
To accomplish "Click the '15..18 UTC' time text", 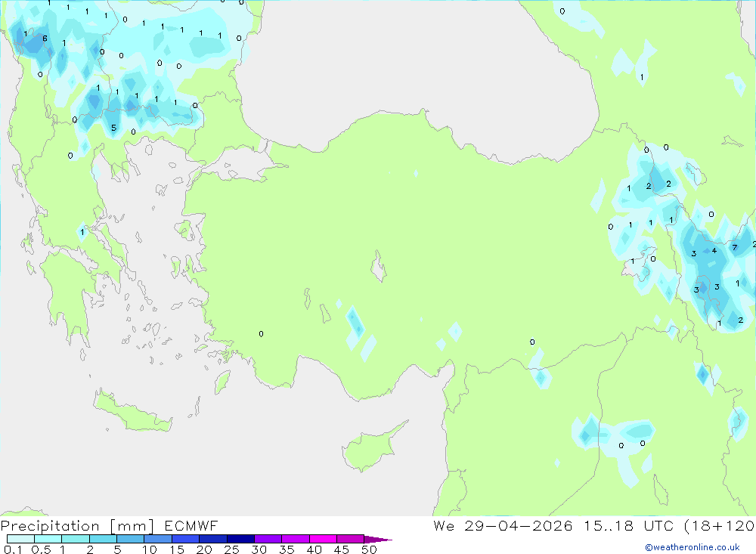I will click(x=628, y=525).
